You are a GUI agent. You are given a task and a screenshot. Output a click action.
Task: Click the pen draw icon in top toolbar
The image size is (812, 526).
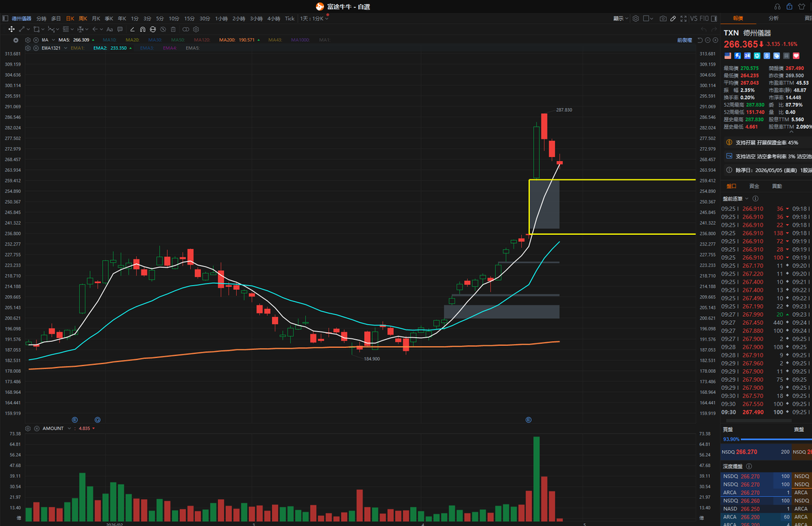pos(673,18)
